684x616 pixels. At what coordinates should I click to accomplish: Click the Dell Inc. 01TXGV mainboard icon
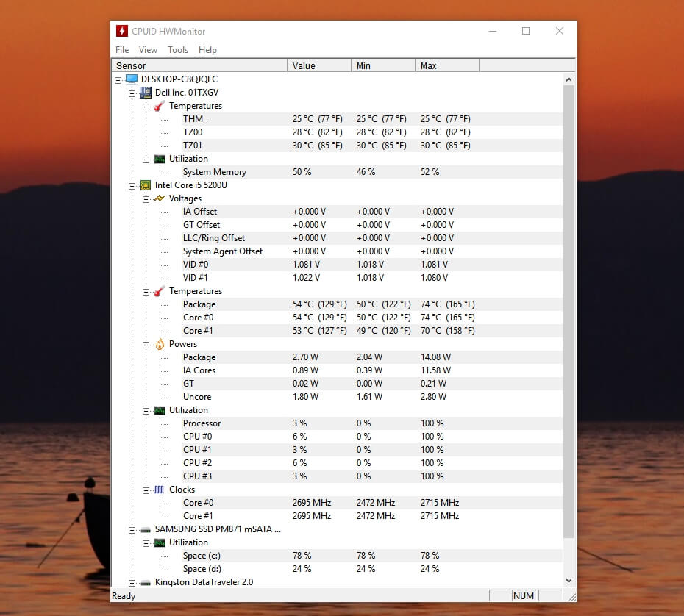coord(145,93)
